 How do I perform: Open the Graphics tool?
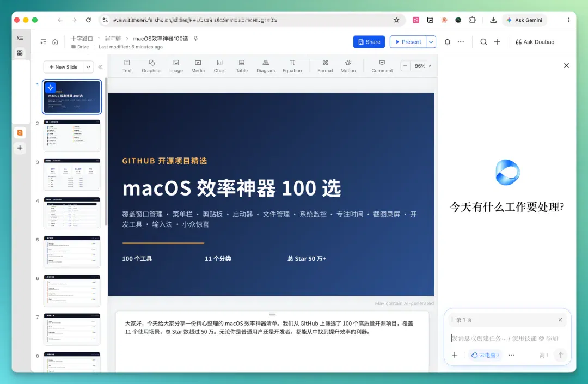[151, 66]
